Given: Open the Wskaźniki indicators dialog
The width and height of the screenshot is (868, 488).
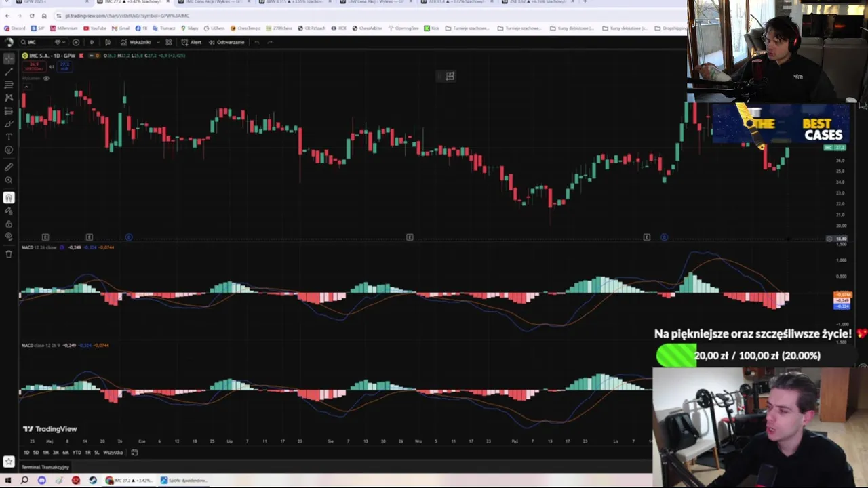Looking at the screenshot, I should point(136,42).
